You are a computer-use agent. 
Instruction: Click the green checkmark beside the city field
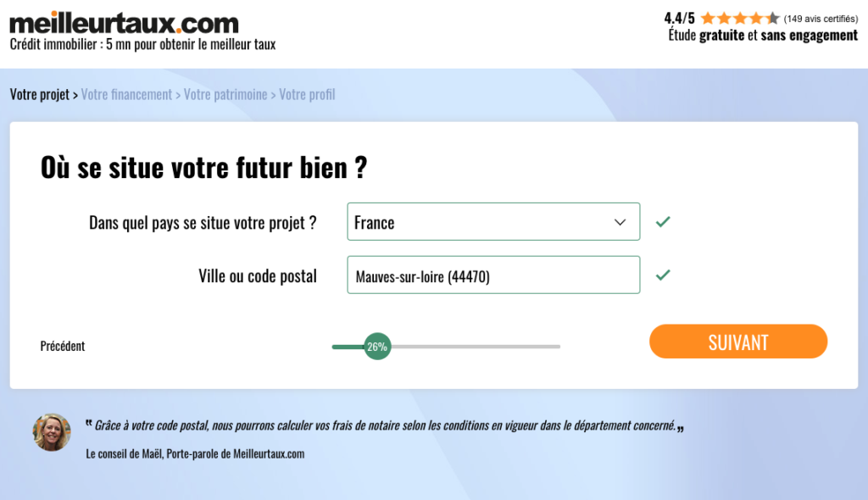pyautogui.click(x=663, y=275)
